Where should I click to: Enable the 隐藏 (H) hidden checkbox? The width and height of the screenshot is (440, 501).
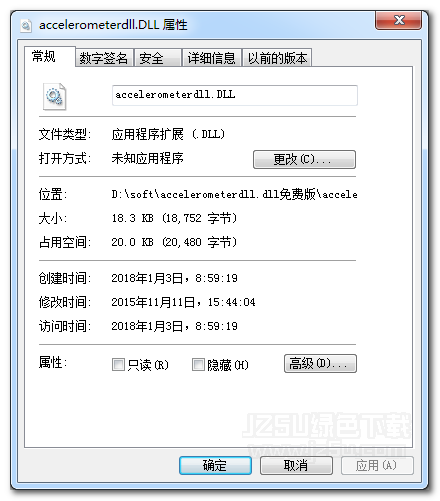198,364
